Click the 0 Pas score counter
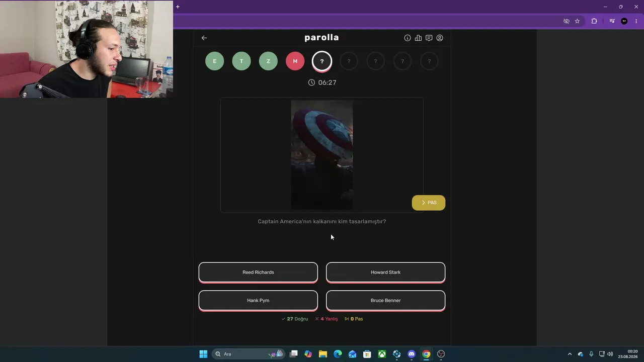Image resolution: width=644 pixels, height=362 pixels. (354, 319)
